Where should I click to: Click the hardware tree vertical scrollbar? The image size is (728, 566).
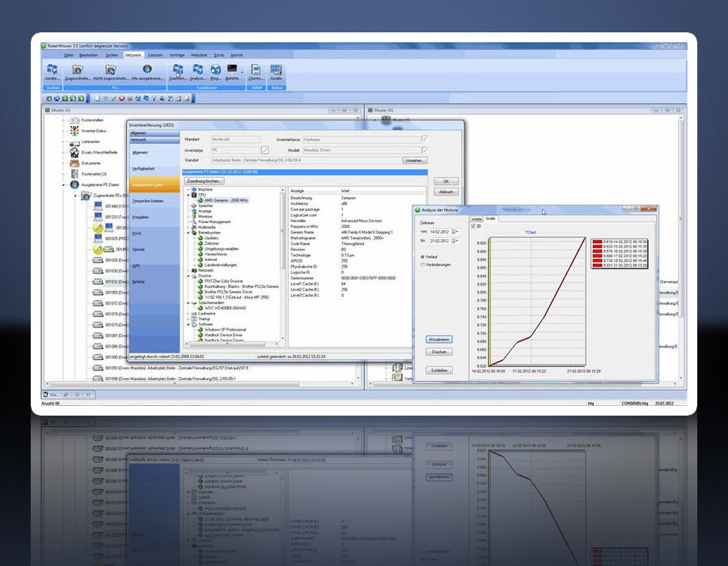283,264
